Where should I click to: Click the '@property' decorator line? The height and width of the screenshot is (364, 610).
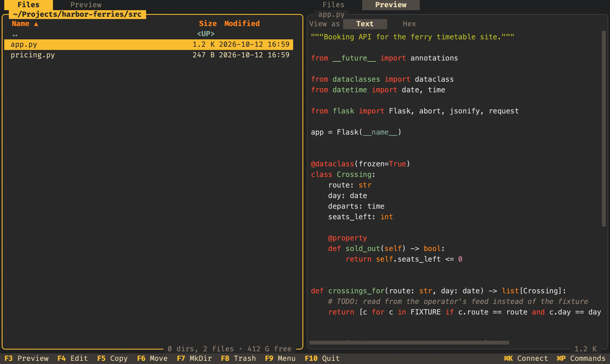click(x=347, y=238)
